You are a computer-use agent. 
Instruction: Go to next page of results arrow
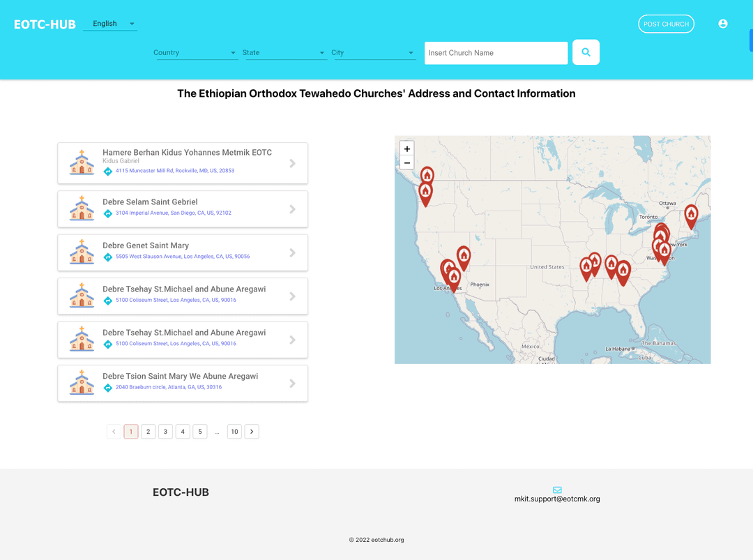tap(252, 432)
